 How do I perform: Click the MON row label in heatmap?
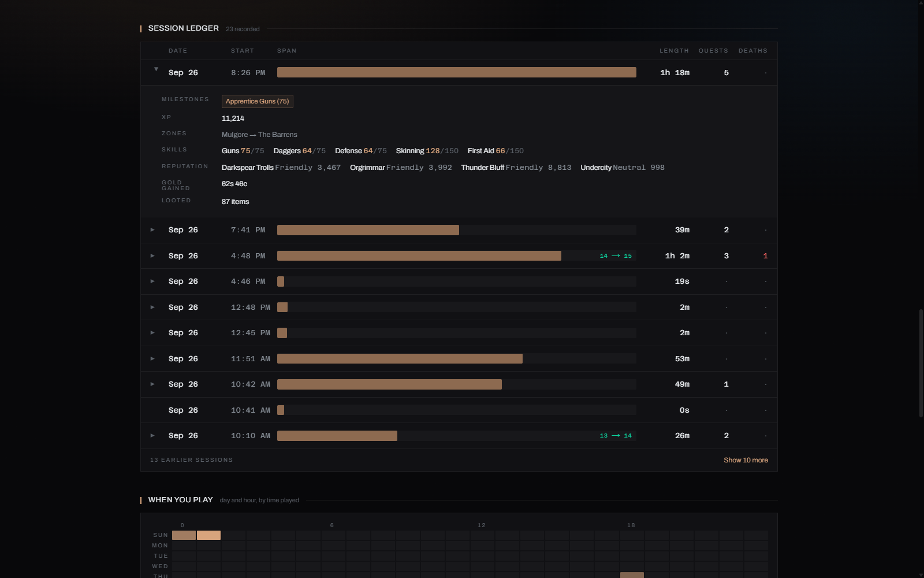160,546
